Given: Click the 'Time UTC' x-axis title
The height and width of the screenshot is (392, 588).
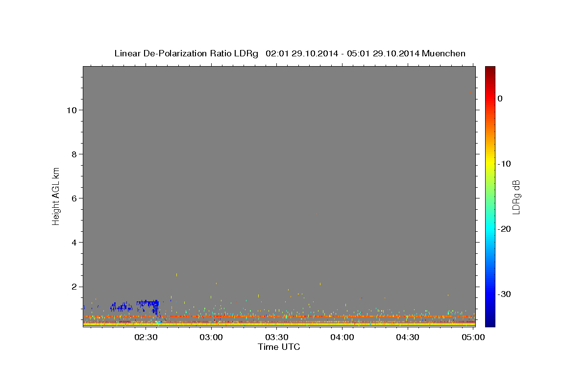Looking at the screenshot, I should pos(279,347).
